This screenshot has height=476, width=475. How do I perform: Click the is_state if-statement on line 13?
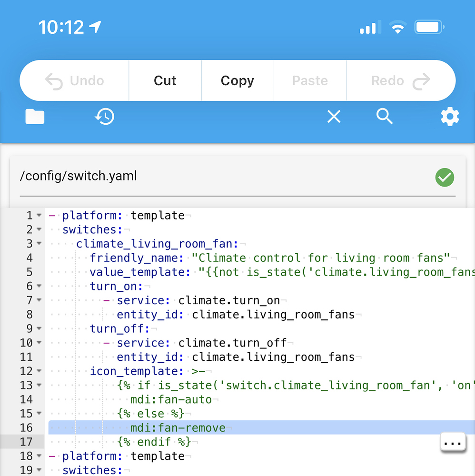(296, 386)
